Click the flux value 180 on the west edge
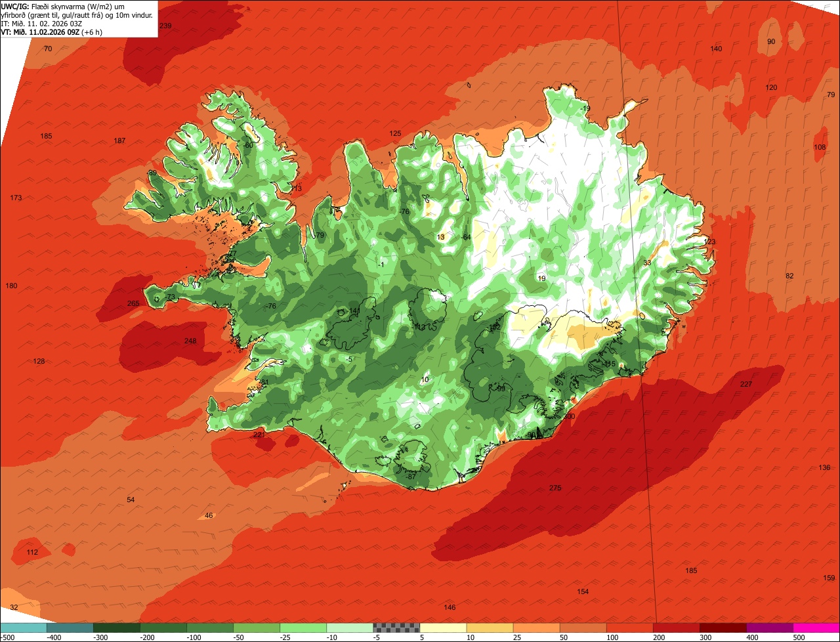 tap(11, 286)
